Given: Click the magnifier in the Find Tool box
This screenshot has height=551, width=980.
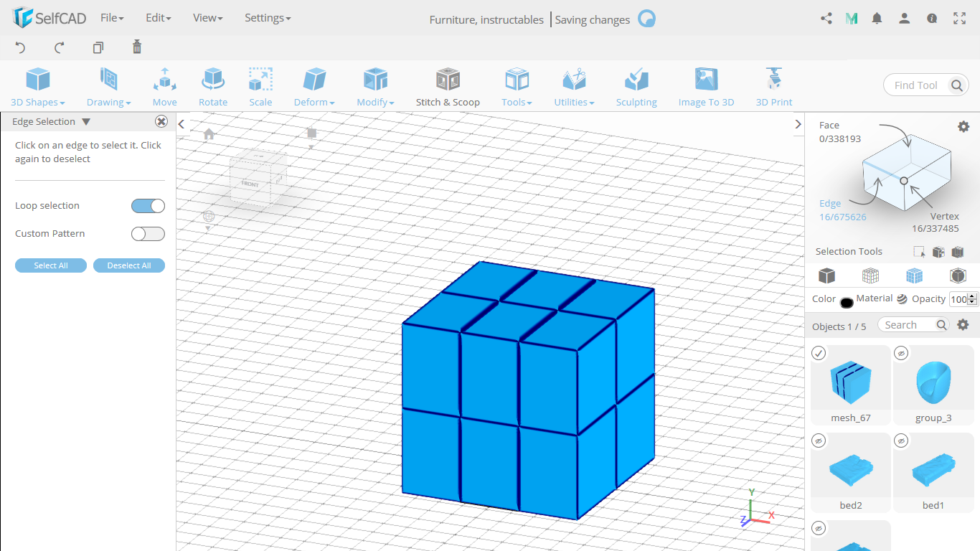Looking at the screenshot, I should pos(957,85).
